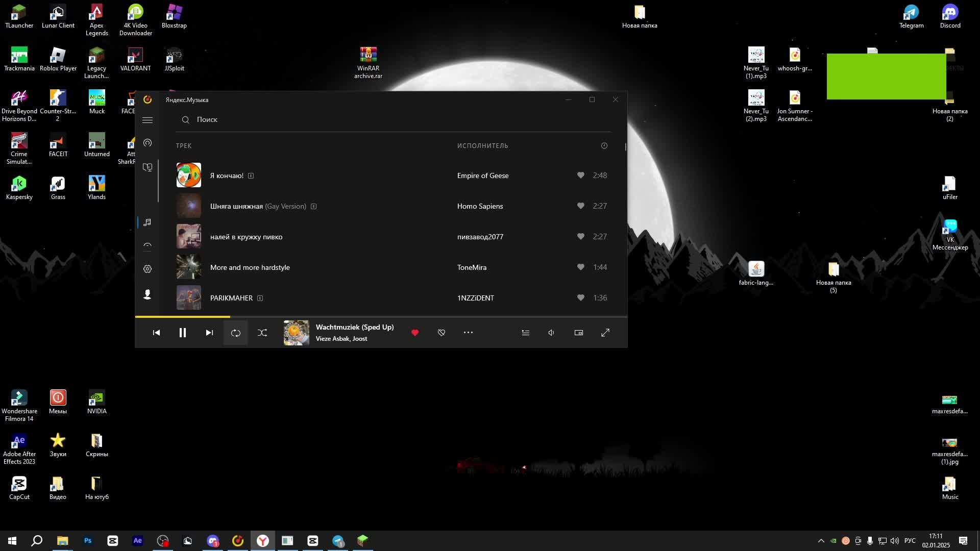The width and height of the screenshot is (980, 551).
Task: Click the Я кончаю! cover art
Action: click(189, 175)
